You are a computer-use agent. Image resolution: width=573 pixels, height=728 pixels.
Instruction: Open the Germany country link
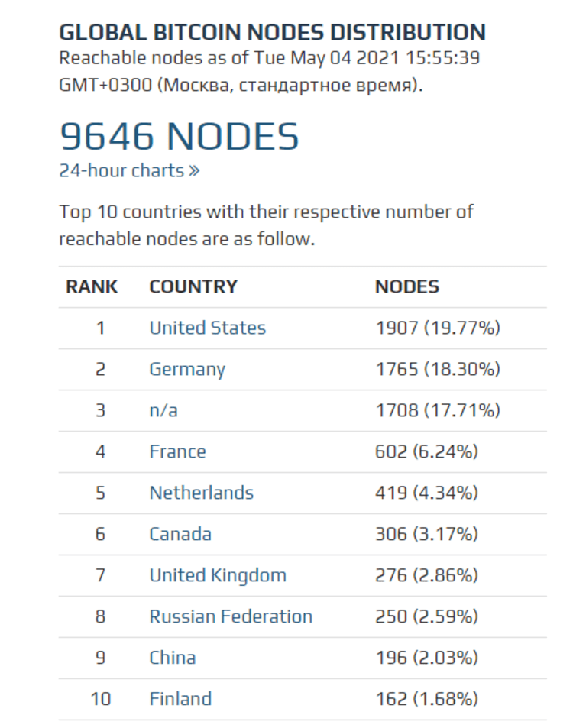(x=187, y=370)
